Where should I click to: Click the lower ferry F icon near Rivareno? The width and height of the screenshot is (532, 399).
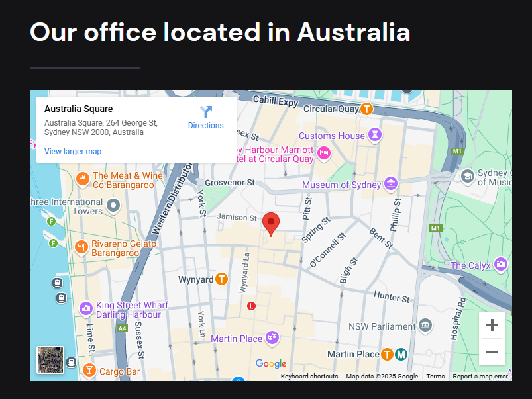53,243
